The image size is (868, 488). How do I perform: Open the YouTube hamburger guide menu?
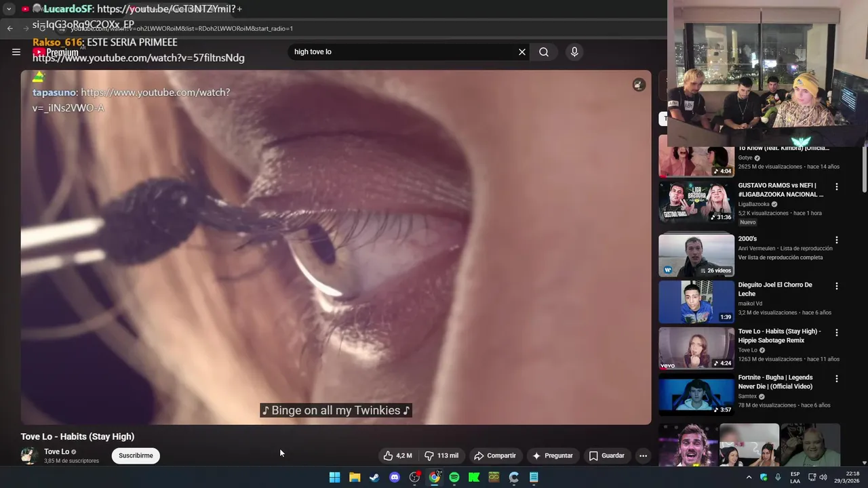pos(16,52)
